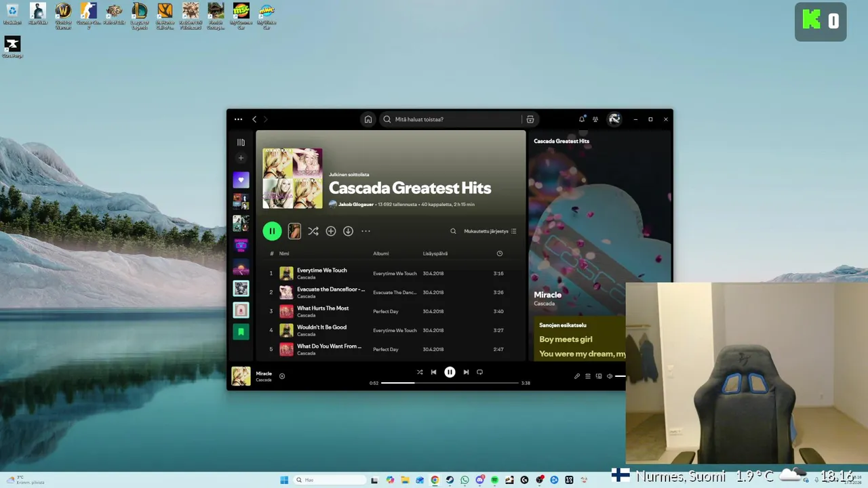Sort by duration clock icon

point(500,253)
